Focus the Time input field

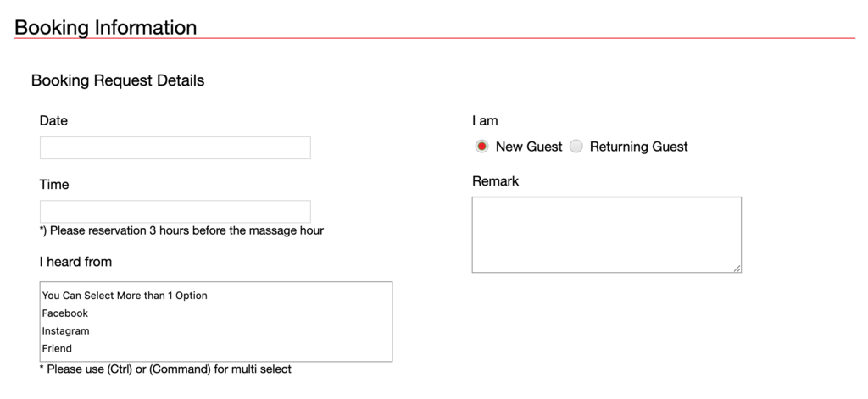[x=175, y=212]
